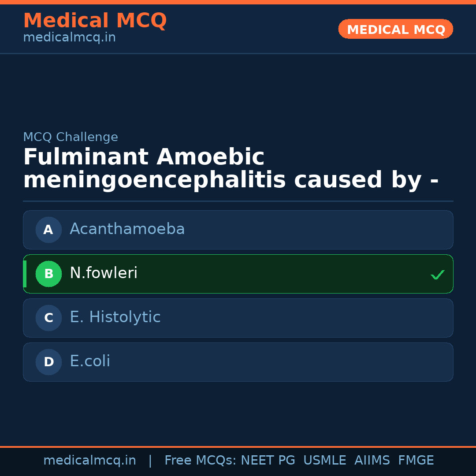Open the medicalmcq.in link in the footer

89,461
